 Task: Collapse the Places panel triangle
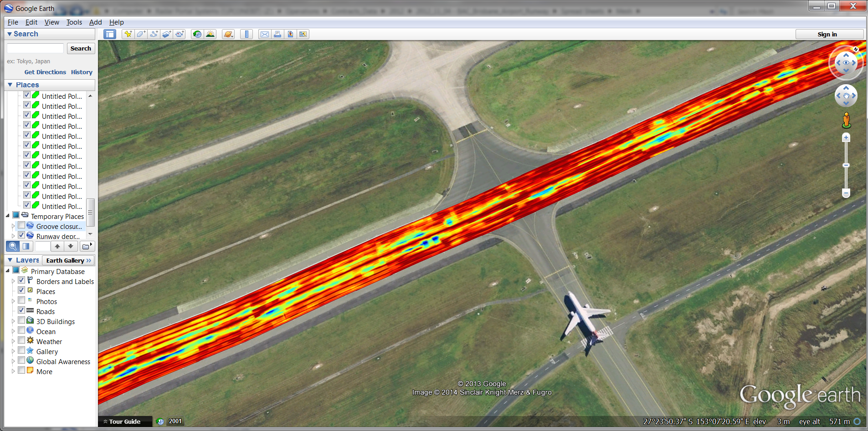10,85
